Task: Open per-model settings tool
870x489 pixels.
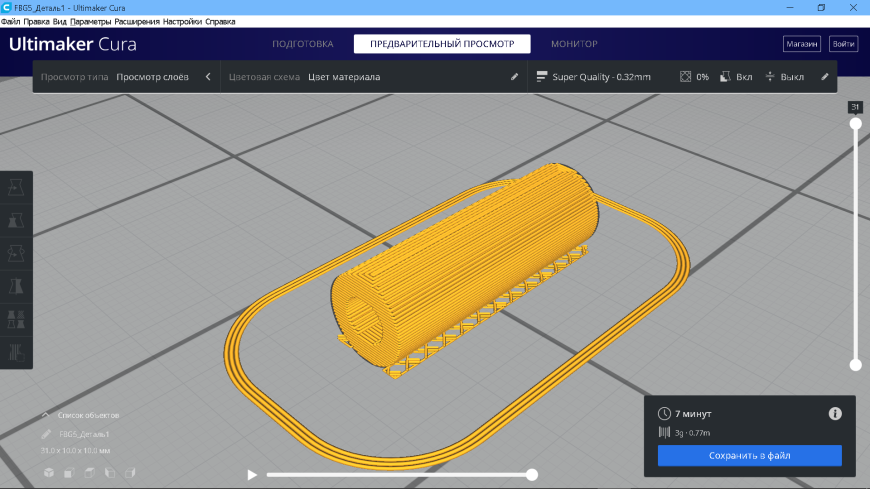Action: 16,319
